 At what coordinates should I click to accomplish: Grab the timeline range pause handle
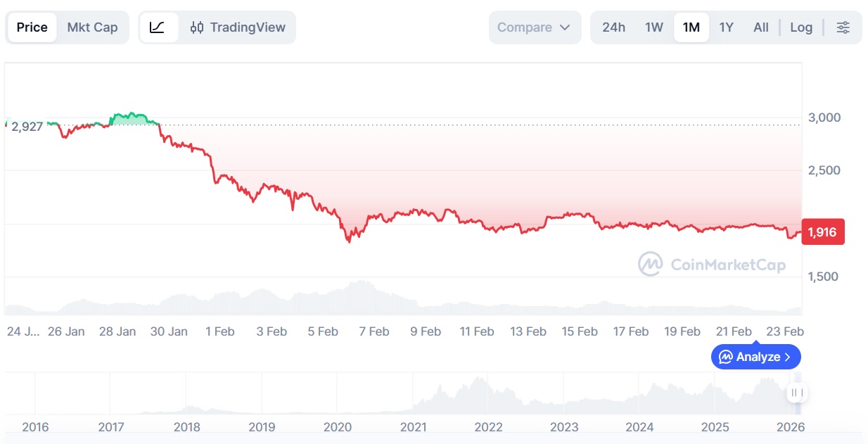796,393
